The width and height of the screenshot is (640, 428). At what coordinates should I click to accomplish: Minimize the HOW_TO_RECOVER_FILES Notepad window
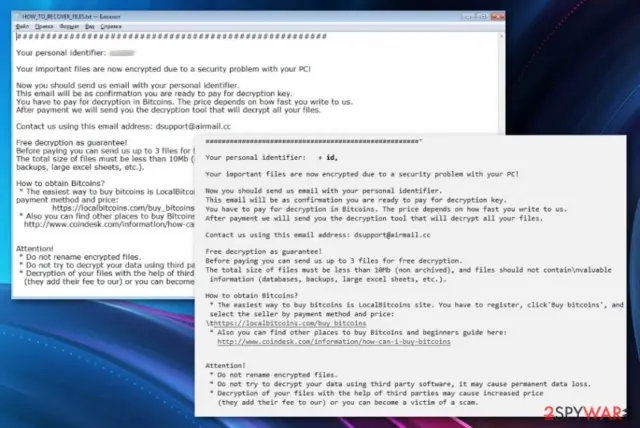[x=468, y=16]
